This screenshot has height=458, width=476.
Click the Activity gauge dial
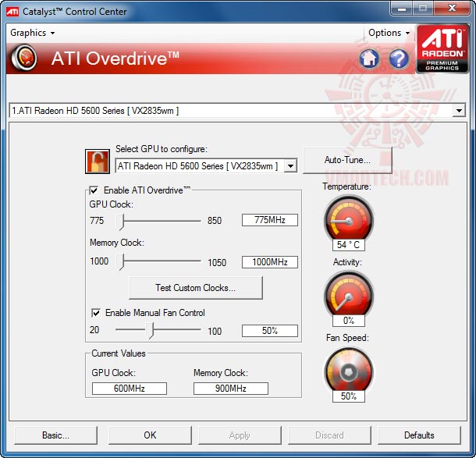[349, 295]
